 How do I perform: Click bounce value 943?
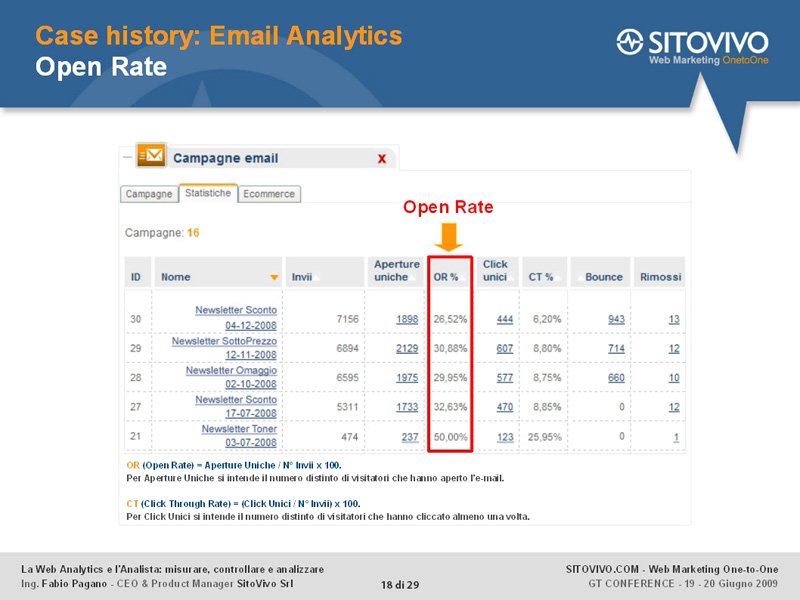[616, 319]
